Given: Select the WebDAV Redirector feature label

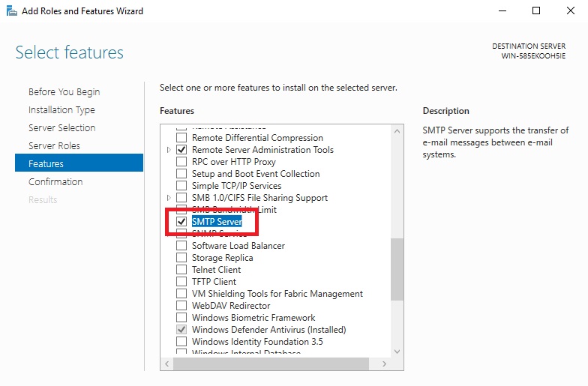Looking at the screenshot, I should pos(231,306).
